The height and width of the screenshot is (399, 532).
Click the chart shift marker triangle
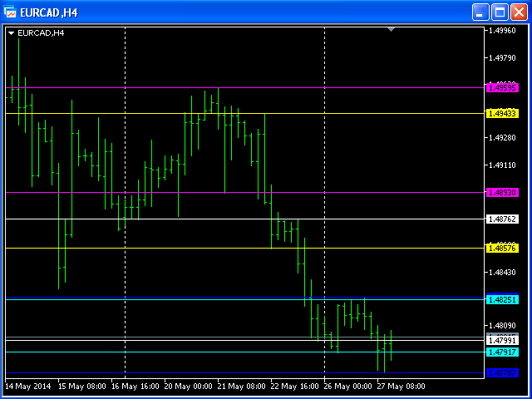(391, 30)
